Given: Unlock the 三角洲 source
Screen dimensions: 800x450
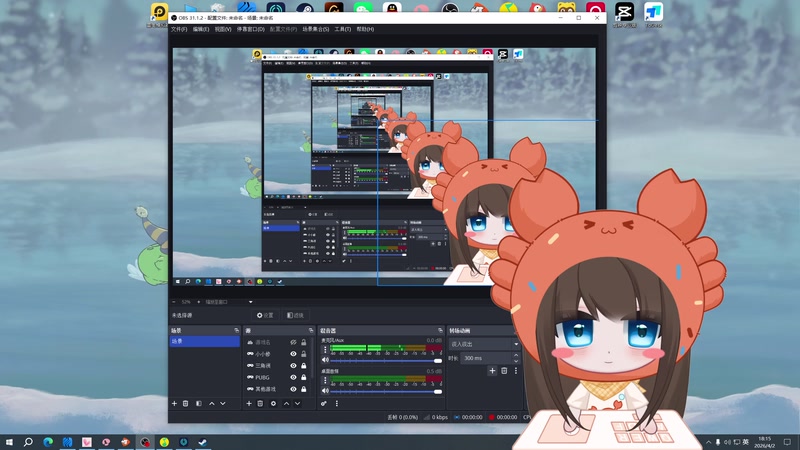Looking at the screenshot, I should coord(304,366).
